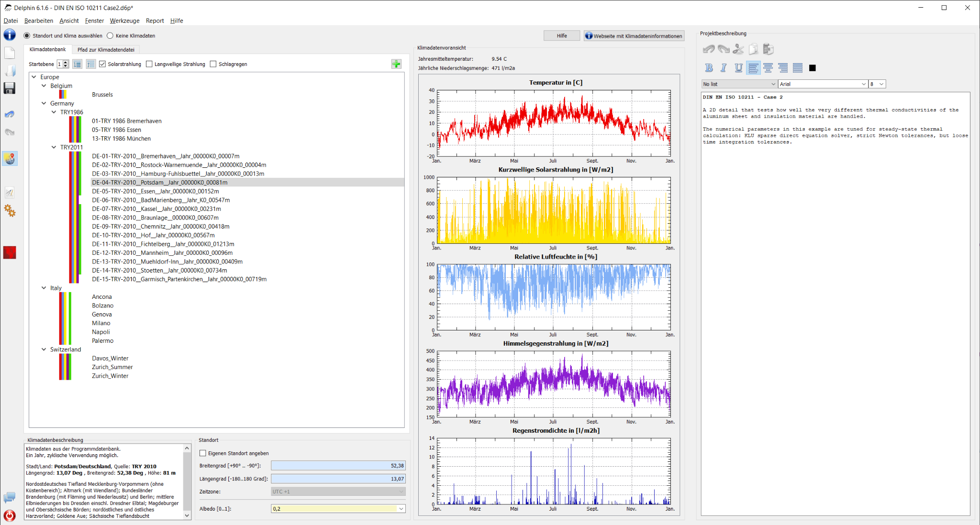The height and width of the screenshot is (525, 980).
Task: Click the save floppy disk icon
Action: pos(10,88)
